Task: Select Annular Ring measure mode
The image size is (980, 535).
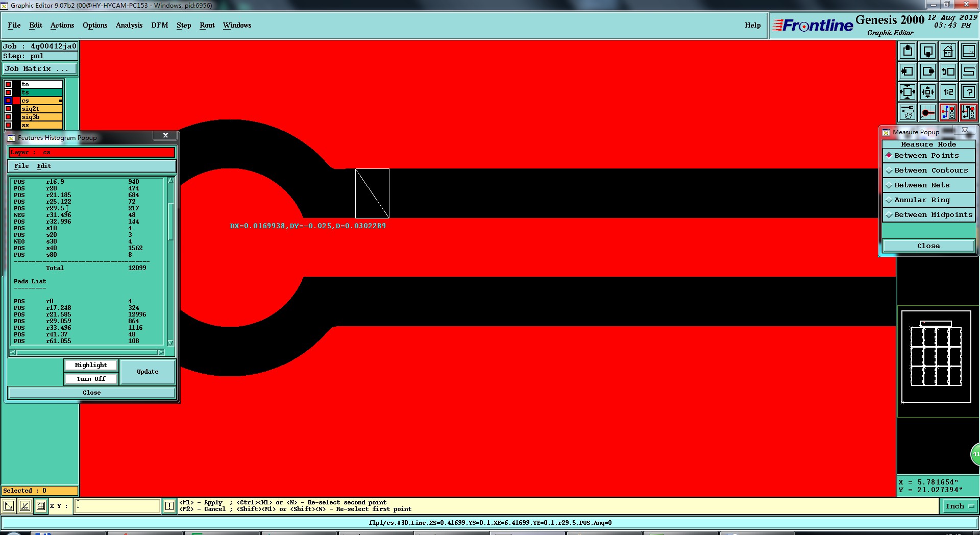Action: pos(928,200)
